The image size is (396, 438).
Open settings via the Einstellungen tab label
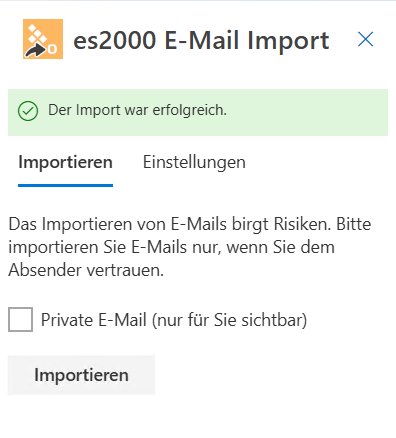pyautogui.click(x=194, y=163)
